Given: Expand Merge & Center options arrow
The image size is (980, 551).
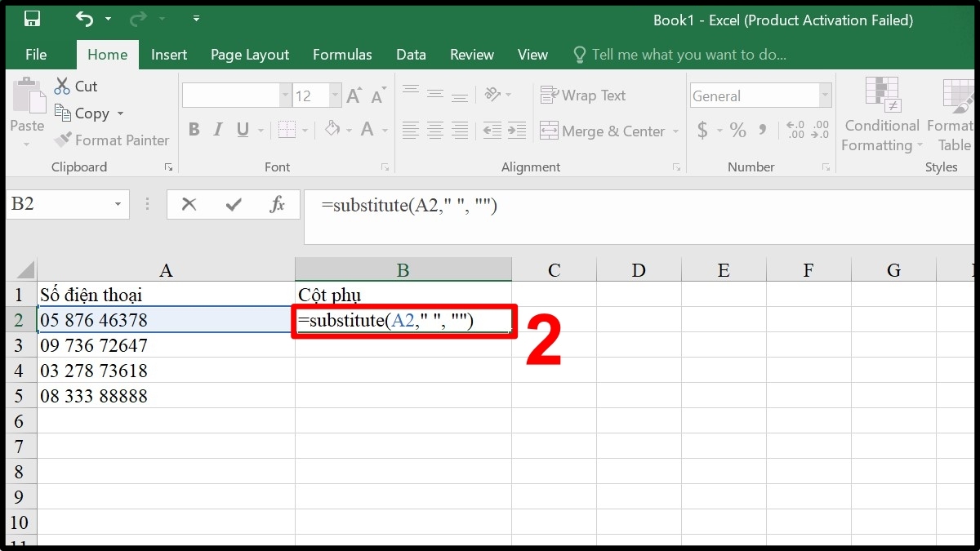Looking at the screenshot, I should (675, 131).
